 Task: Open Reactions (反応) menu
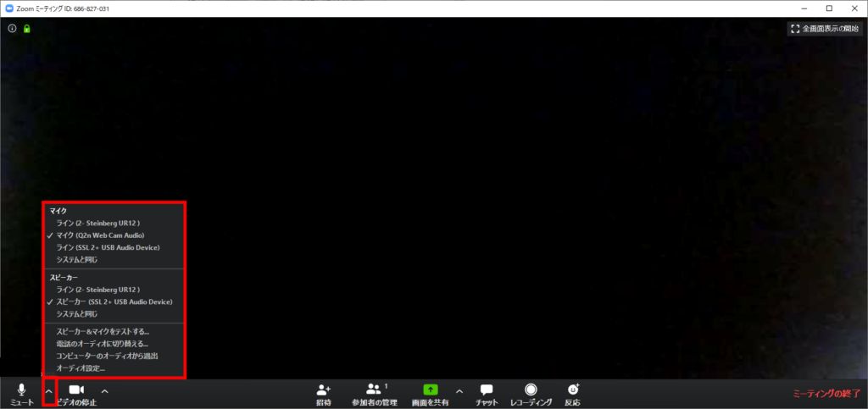(x=572, y=395)
